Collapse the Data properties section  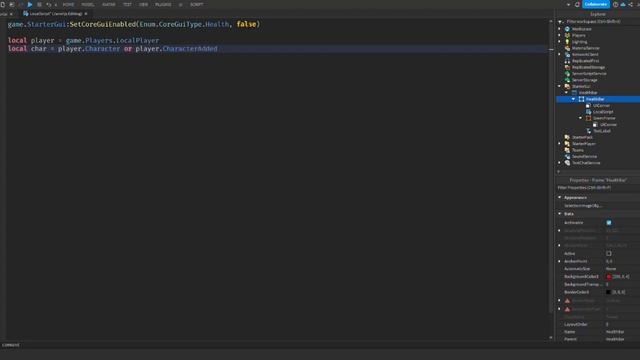[x=560, y=214]
